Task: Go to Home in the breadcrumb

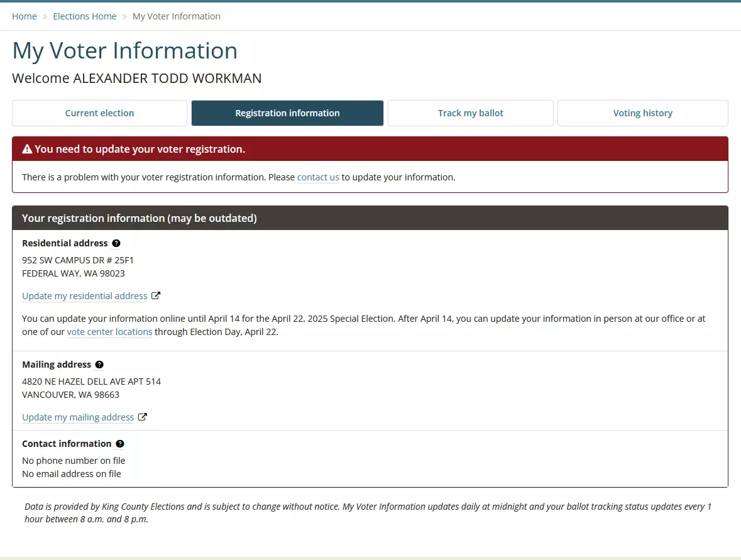Action: pos(25,16)
